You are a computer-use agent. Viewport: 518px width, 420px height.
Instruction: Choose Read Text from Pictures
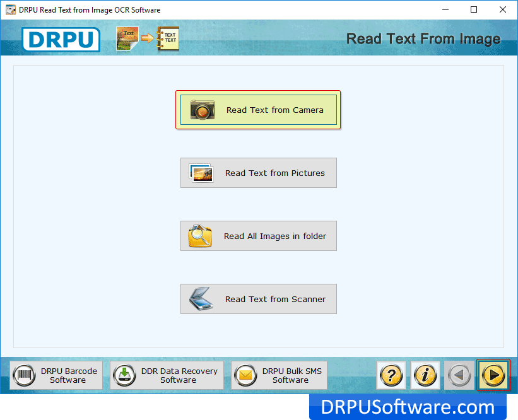pos(274,173)
